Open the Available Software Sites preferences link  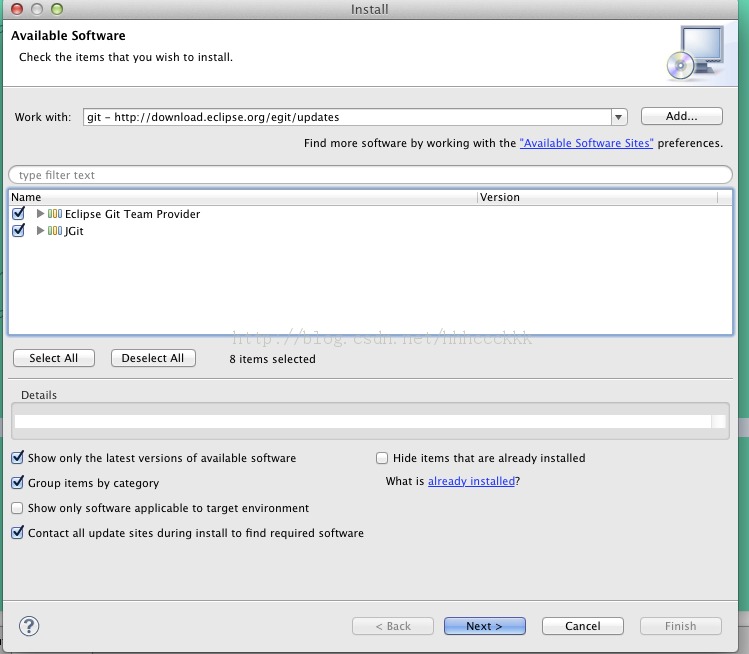click(586, 143)
